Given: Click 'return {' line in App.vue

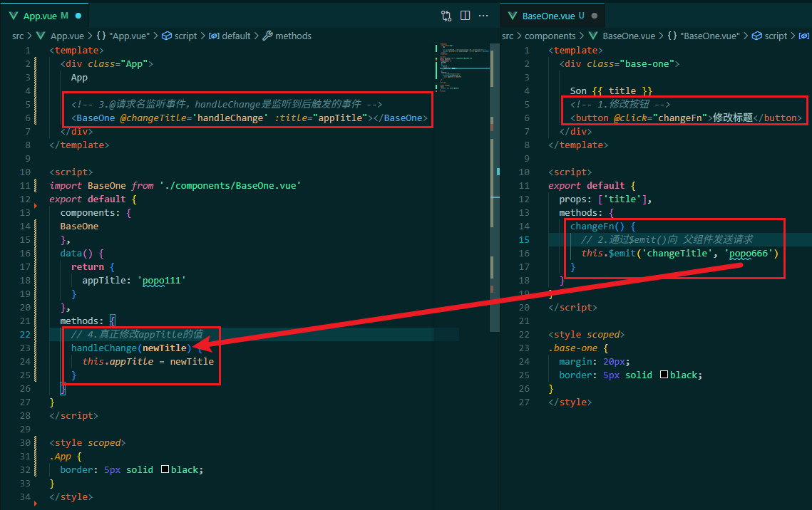Looking at the screenshot, I should (93, 266).
